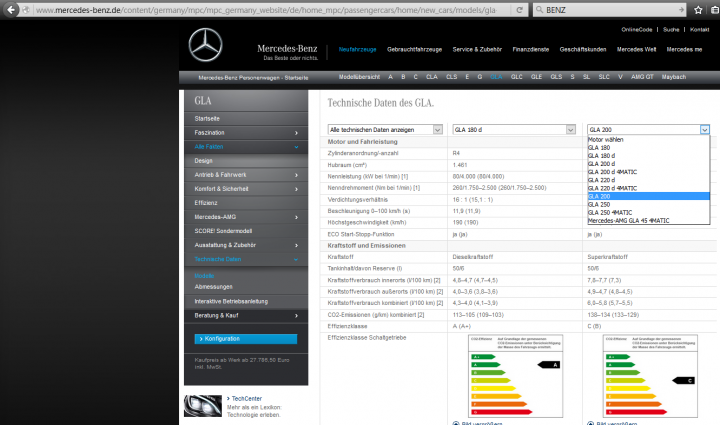
Task: Choose GLA 250 4MATIC in the list
Action: coord(648,212)
